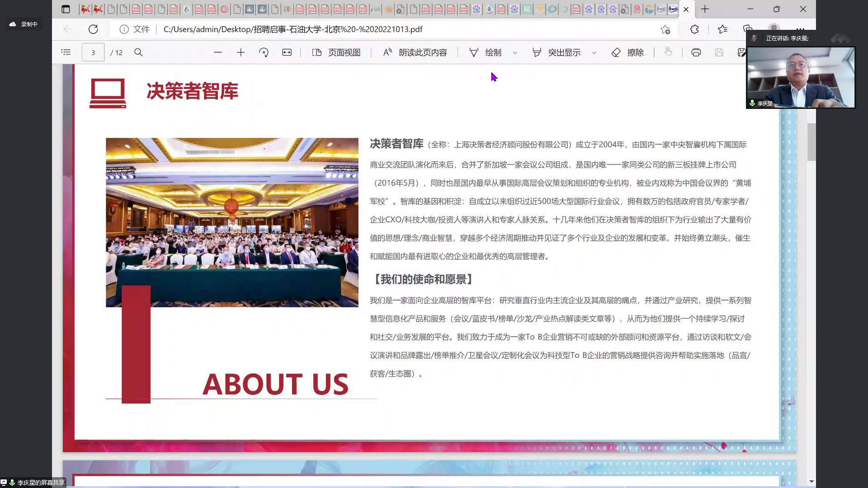
Task: Toggle the 绘制 draw tool
Action: (x=486, y=52)
